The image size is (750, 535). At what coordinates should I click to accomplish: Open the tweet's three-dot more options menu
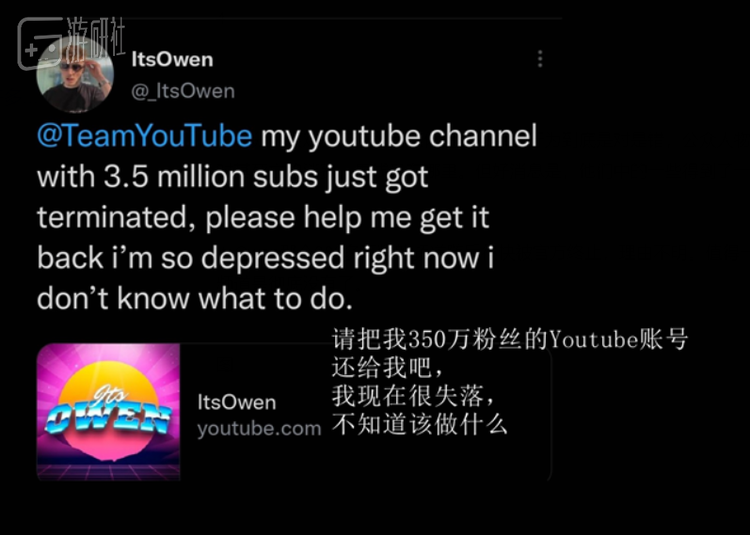[540, 59]
